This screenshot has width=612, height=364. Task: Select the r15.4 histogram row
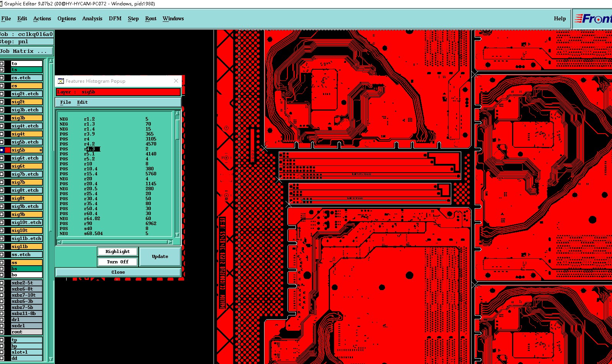[x=115, y=174]
